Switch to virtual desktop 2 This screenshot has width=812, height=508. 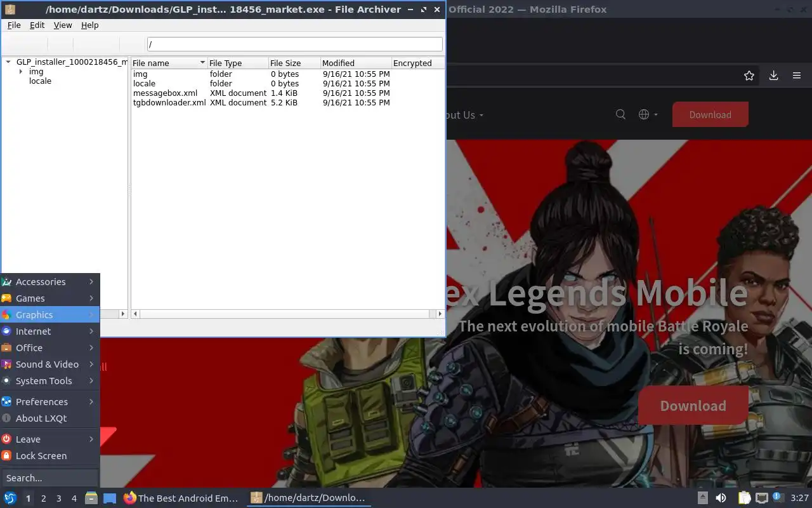click(x=44, y=498)
